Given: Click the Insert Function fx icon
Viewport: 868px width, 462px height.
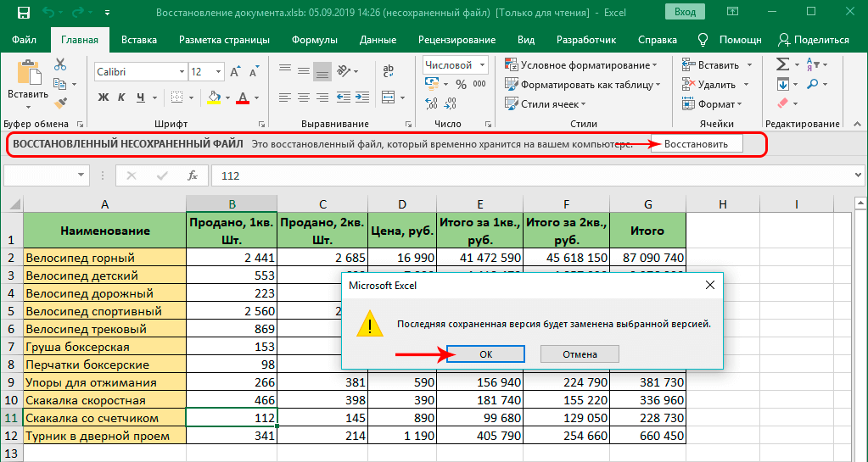Looking at the screenshot, I should tap(193, 175).
